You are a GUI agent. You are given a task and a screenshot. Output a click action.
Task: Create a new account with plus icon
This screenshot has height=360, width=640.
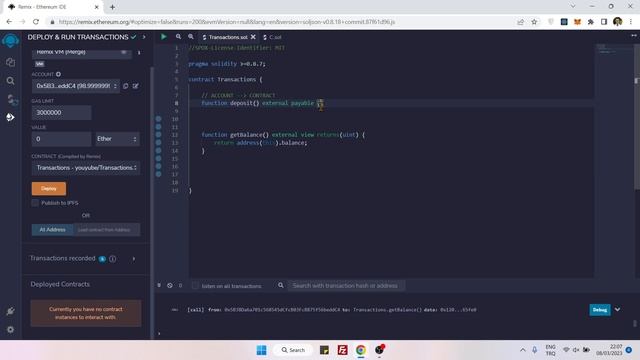tap(58, 74)
